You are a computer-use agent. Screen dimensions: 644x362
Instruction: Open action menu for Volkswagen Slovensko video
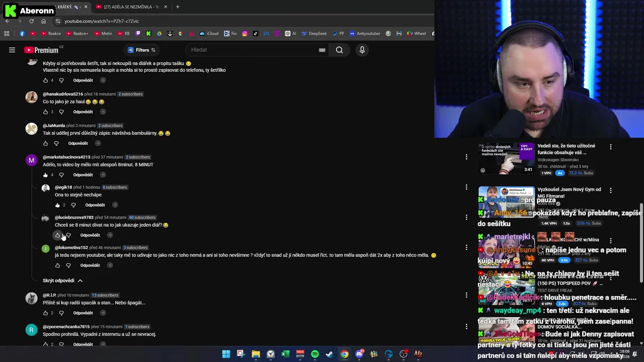611,147
